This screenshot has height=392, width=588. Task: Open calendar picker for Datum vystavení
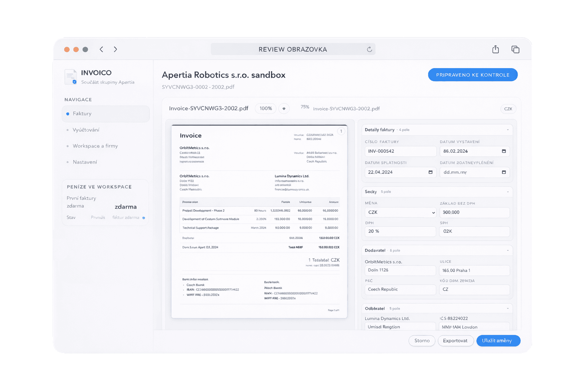click(x=504, y=151)
